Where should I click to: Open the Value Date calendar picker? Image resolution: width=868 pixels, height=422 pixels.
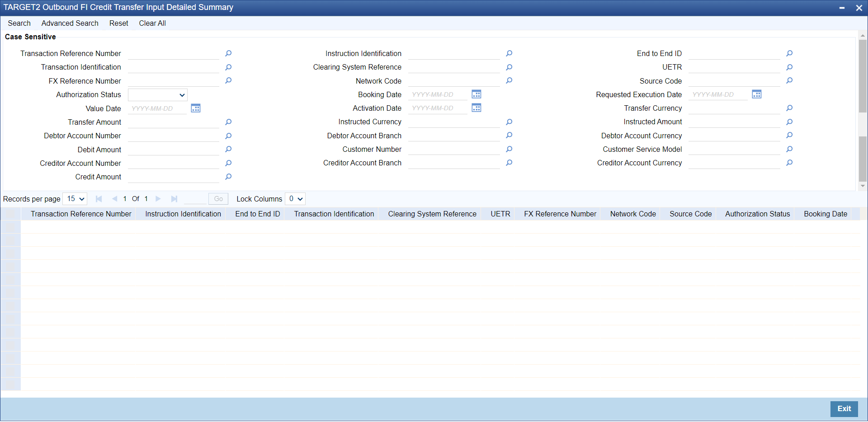coord(196,108)
